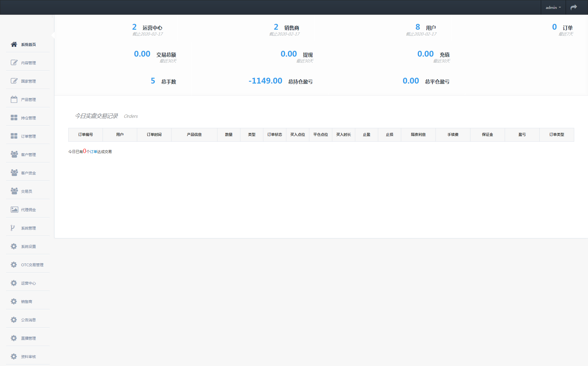This screenshot has width=588, height=366.
Task: Click the users icon for 客户管理
Action: [14, 155]
